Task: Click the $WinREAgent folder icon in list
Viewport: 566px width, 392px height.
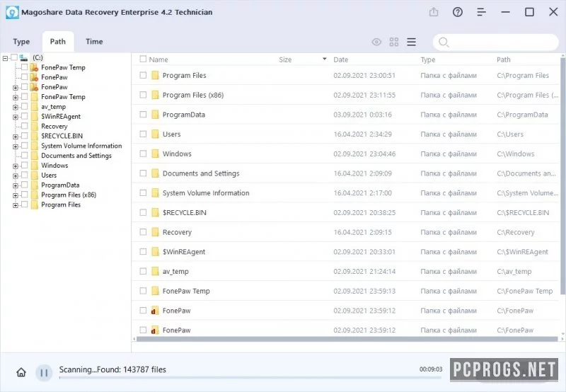Action: coord(155,252)
